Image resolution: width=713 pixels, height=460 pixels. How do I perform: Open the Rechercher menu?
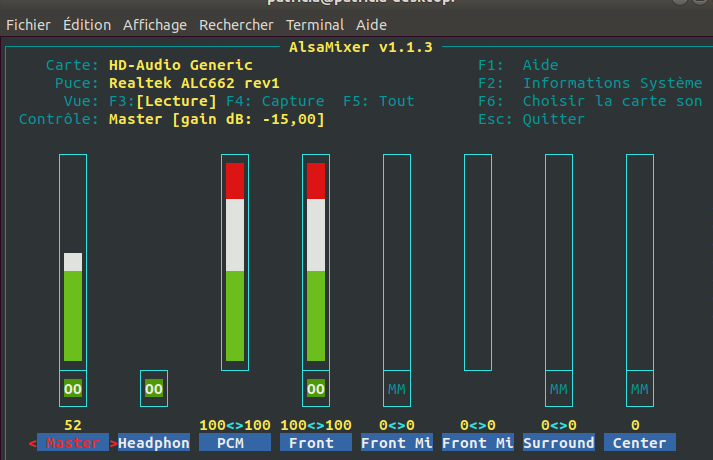coord(236,25)
